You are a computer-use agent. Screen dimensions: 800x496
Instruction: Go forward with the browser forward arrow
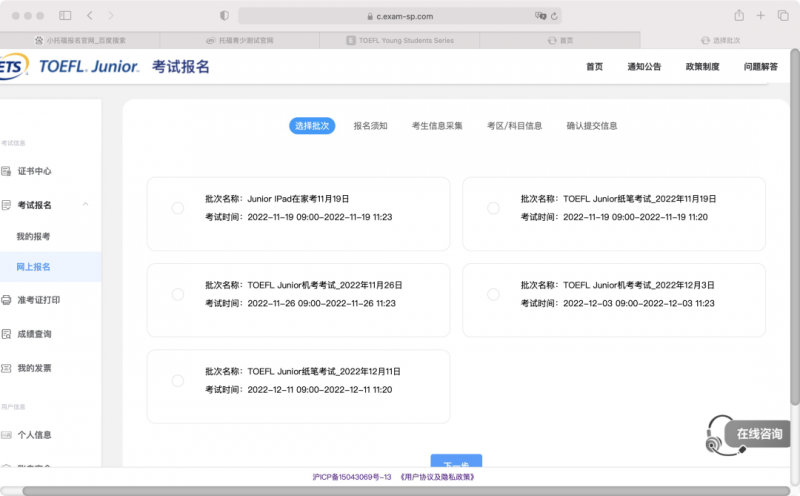[x=111, y=16]
